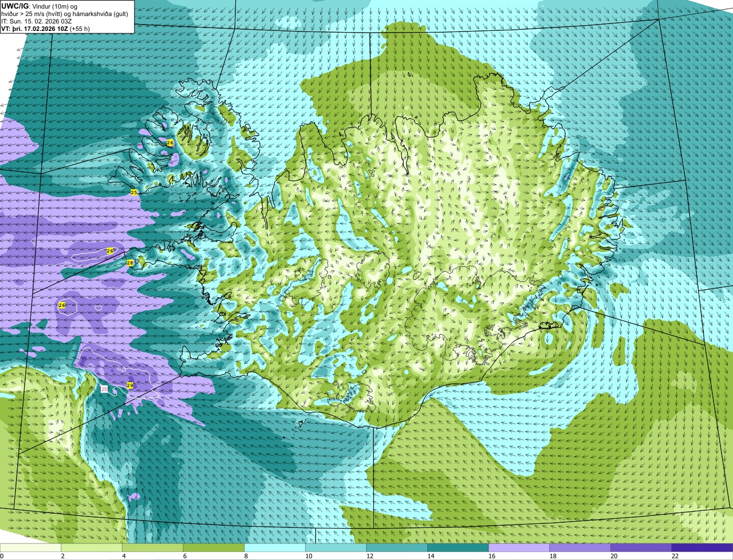Click the olive 6–8 m/s legend swatch
This screenshot has height=560, width=733.
click(214, 548)
